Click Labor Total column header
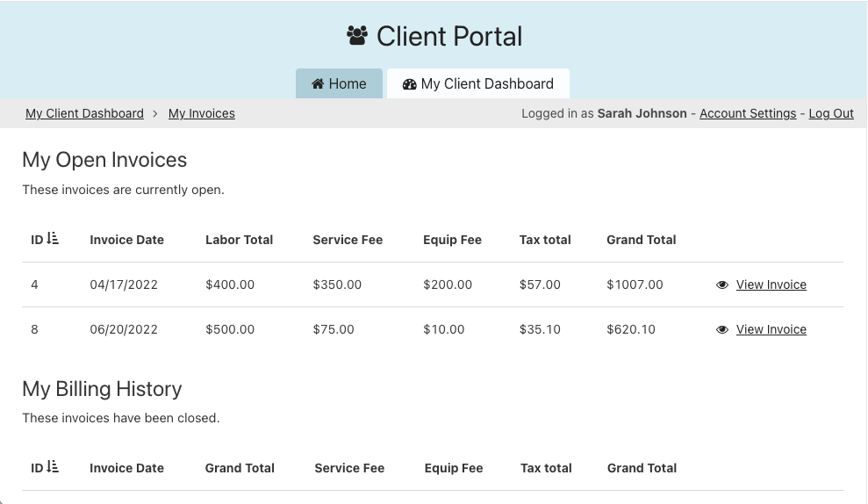Image resolution: width=868 pixels, height=504 pixels. (x=239, y=240)
